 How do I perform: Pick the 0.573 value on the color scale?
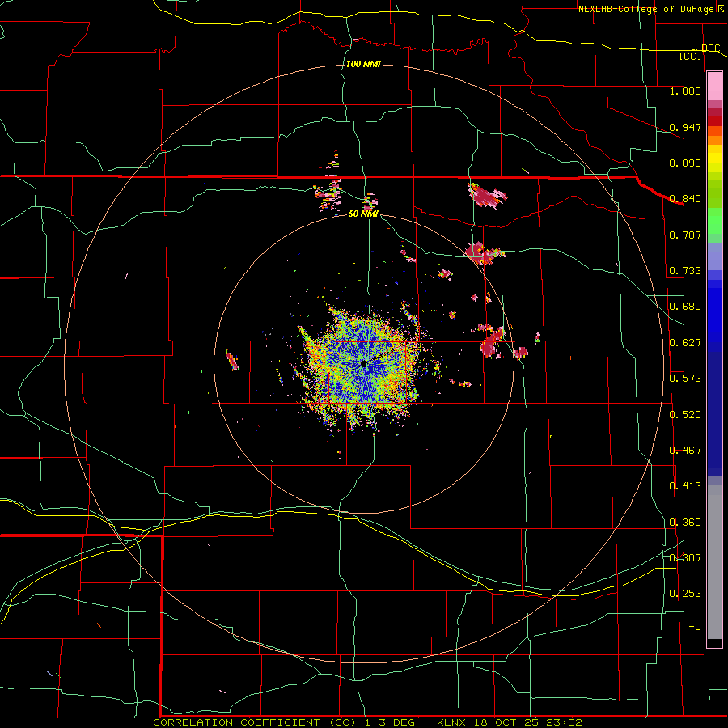685,379
